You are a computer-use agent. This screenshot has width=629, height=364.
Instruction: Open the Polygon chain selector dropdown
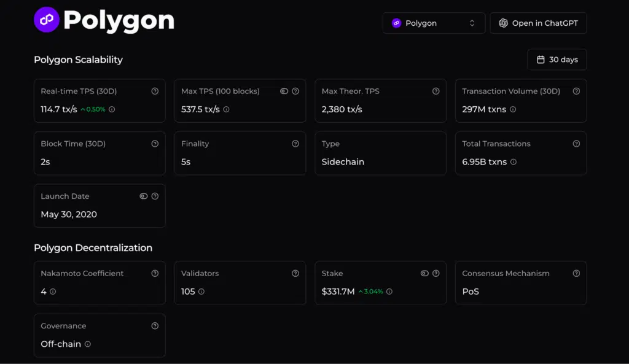(434, 23)
